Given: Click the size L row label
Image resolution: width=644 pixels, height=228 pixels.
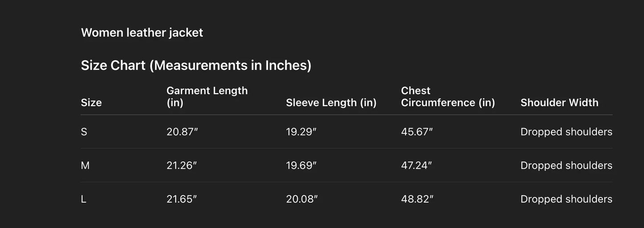Looking at the screenshot, I should pos(83,199).
